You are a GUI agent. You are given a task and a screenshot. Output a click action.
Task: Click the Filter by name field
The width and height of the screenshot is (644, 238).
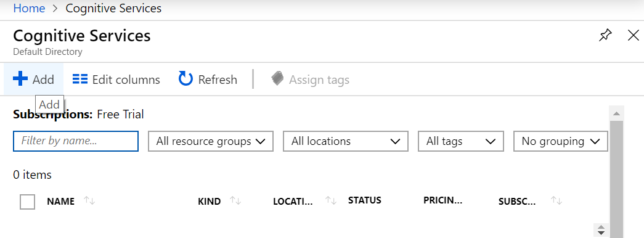point(76,141)
